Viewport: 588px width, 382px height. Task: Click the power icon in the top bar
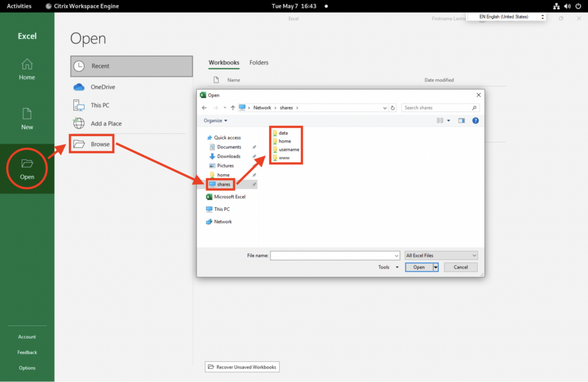(x=578, y=6)
